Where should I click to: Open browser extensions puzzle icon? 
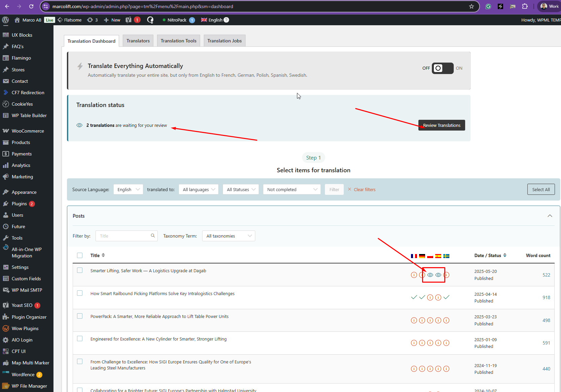coord(525,6)
